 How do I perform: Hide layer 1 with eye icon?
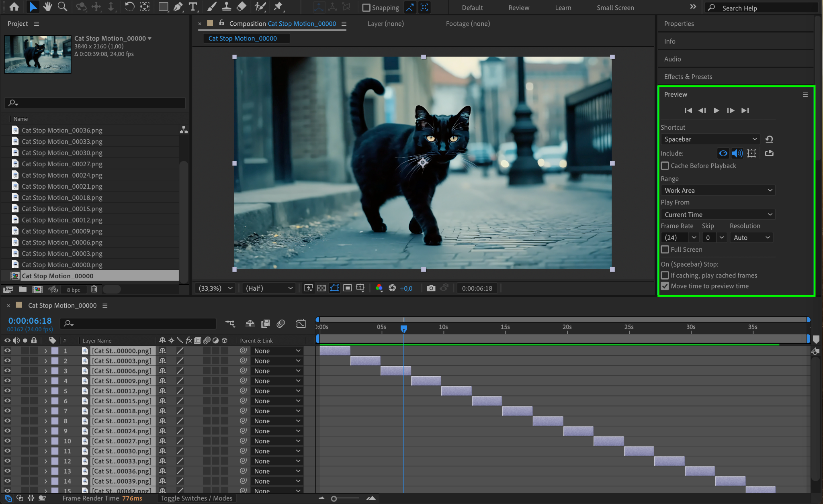(7, 351)
